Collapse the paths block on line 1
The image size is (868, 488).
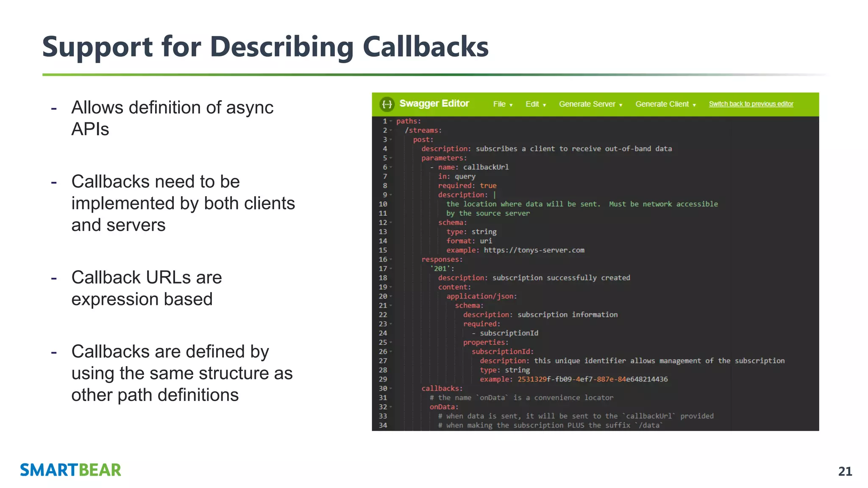[391, 122]
